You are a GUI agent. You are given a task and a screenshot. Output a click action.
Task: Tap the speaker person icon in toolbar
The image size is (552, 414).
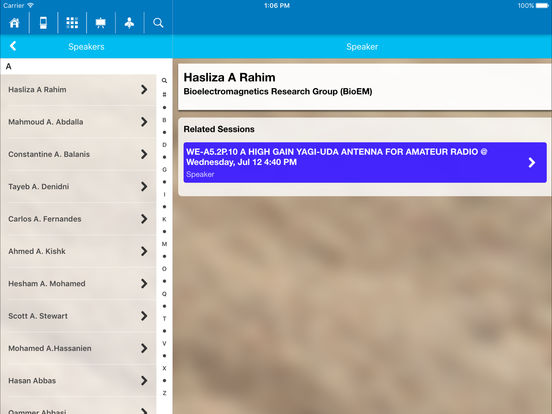click(130, 23)
